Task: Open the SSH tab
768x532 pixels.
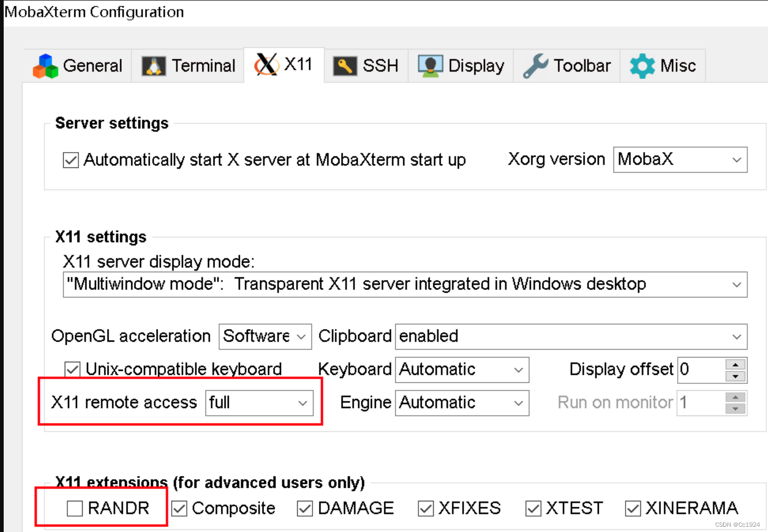Action: pyautogui.click(x=366, y=66)
